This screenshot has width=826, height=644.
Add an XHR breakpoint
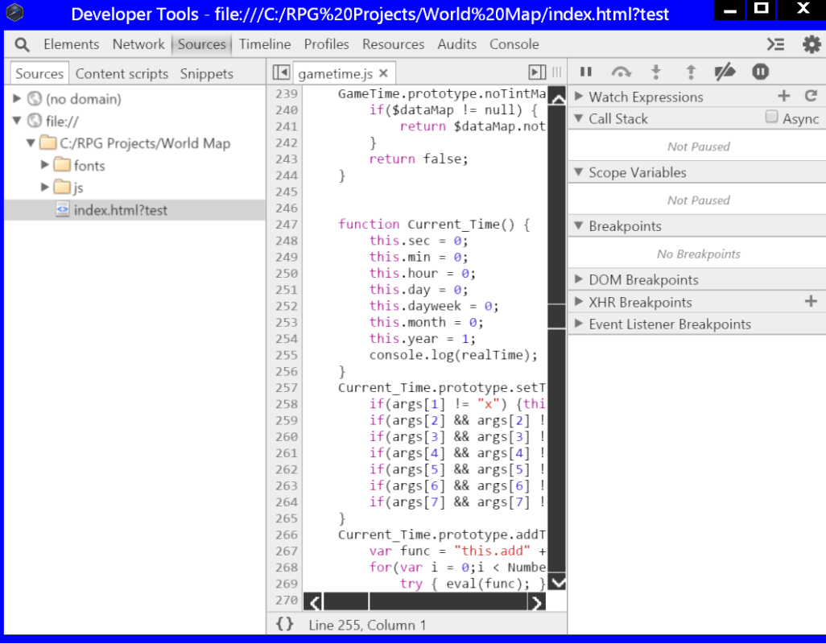(811, 301)
